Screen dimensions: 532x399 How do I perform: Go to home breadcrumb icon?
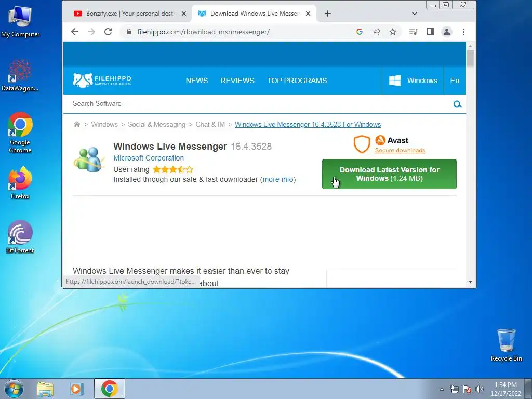point(77,124)
